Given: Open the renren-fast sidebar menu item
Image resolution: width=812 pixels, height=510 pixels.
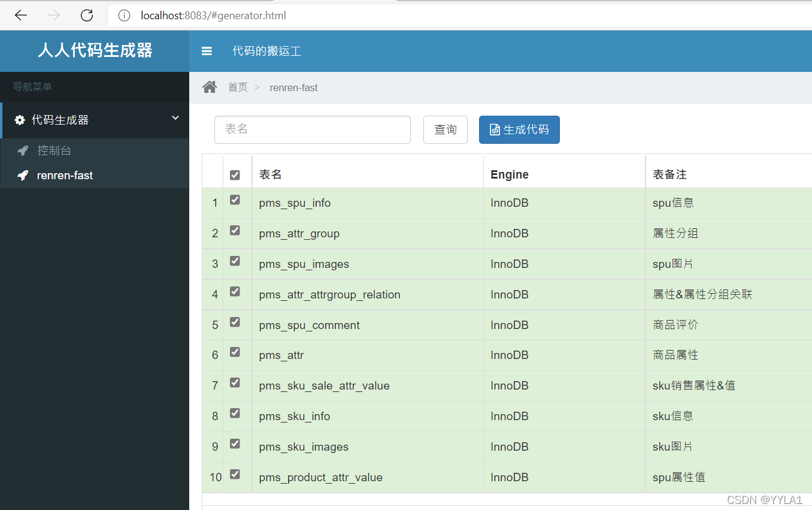Looking at the screenshot, I should (x=95, y=176).
